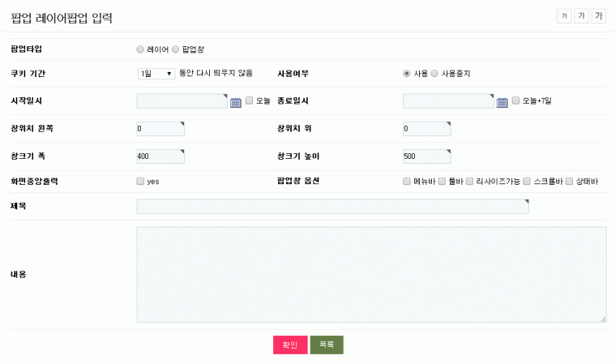Select the 팝업창 popup type radio
The height and width of the screenshot is (364, 616).
[175, 49]
